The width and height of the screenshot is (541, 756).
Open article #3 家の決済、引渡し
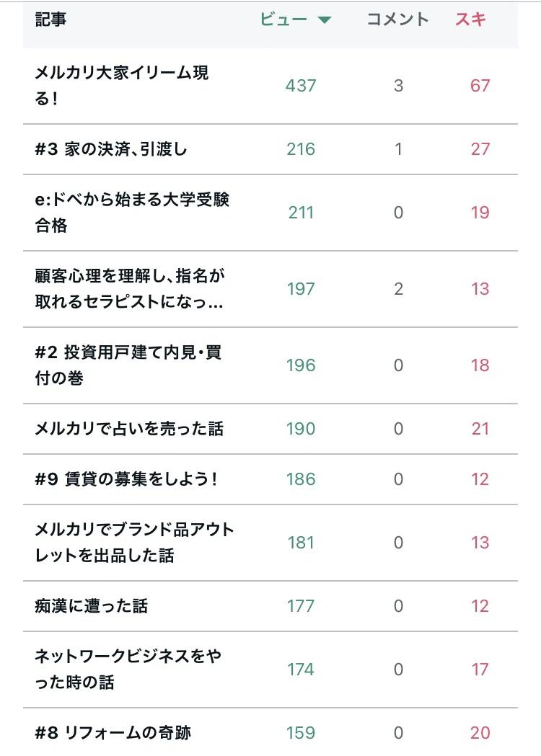coord(111,149)
